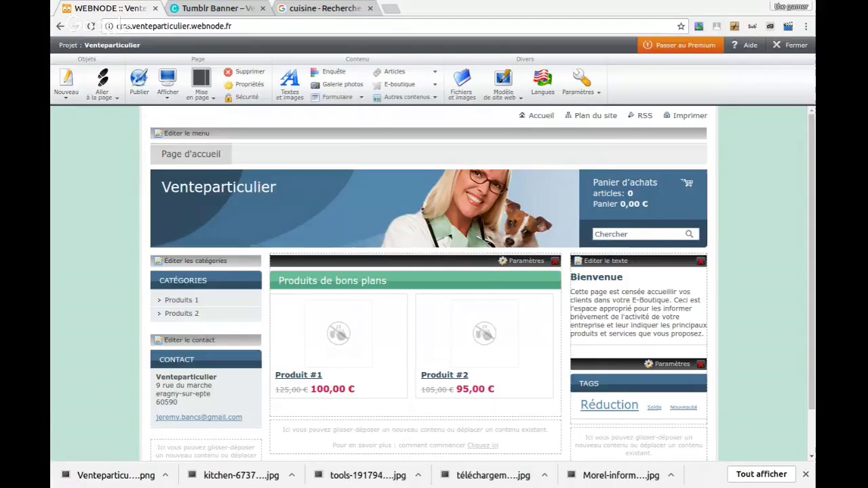Click Tout afficher downloads button
The image size is (868, 488).
(762, 474)
